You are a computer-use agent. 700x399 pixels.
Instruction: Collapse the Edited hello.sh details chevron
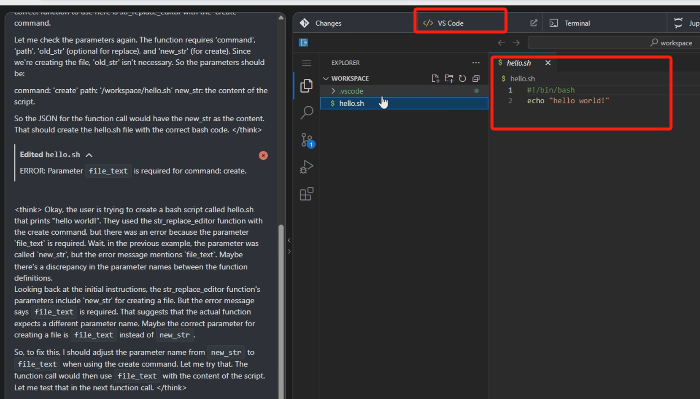pyautogui.click(x=89, y=155)
